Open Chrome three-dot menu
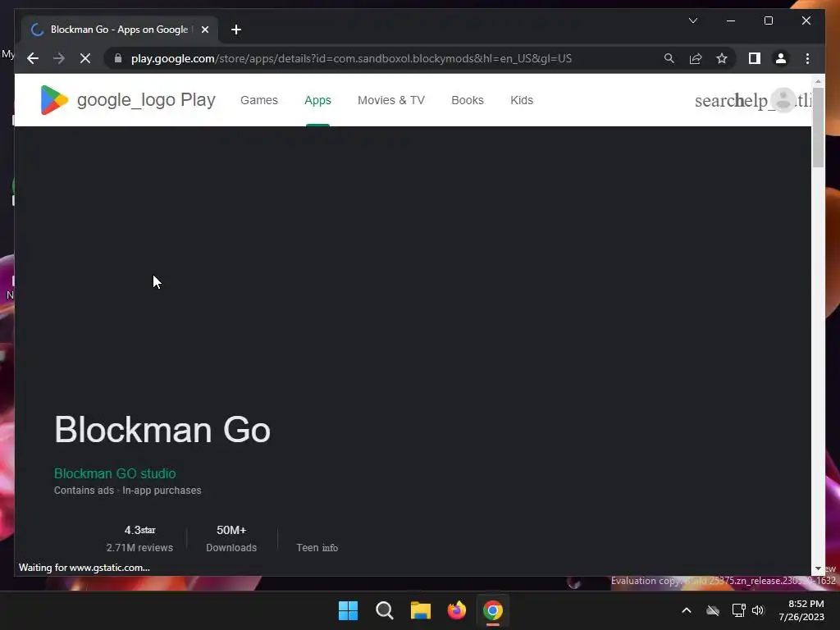Viewport: 840px width, 630px height. [807, 58]
